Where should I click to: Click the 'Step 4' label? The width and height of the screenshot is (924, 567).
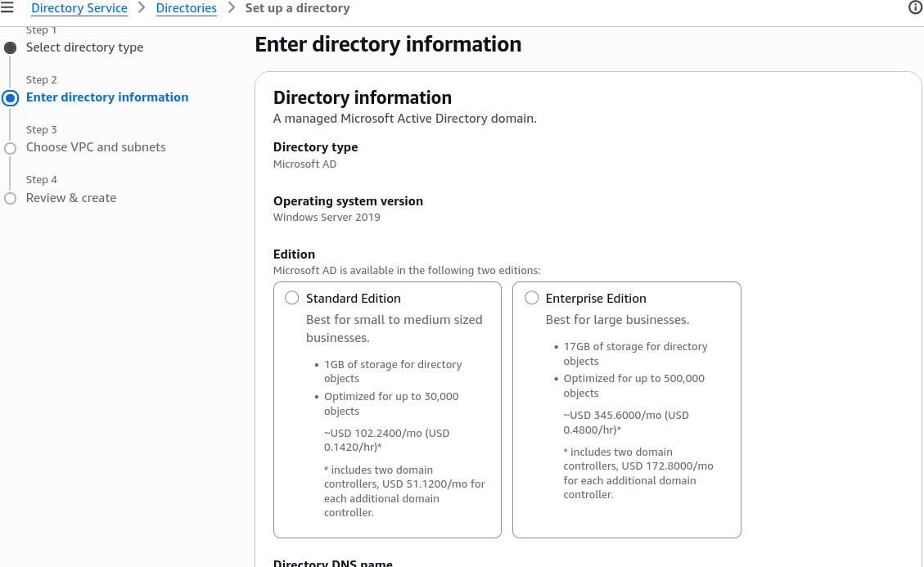tap(41, 180)
